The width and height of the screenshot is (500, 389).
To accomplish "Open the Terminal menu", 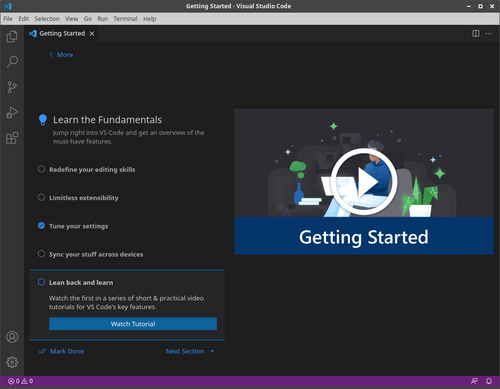I will point(125,19).
